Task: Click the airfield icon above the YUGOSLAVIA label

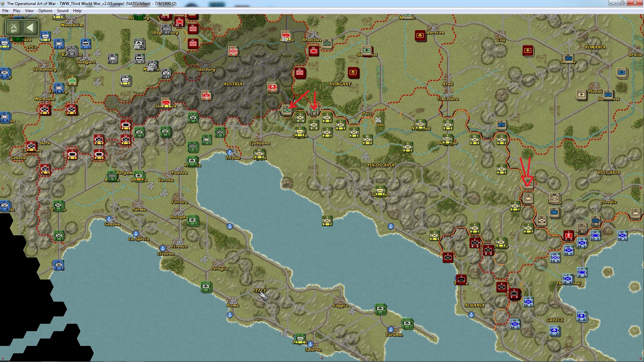Action: pos(365,157)
